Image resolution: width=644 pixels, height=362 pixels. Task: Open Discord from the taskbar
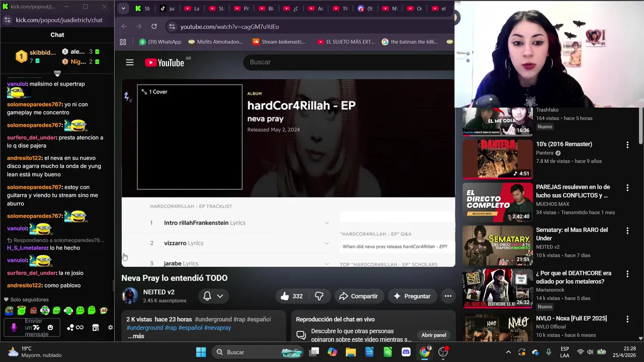pyautogui.click(x=406, y=352)
